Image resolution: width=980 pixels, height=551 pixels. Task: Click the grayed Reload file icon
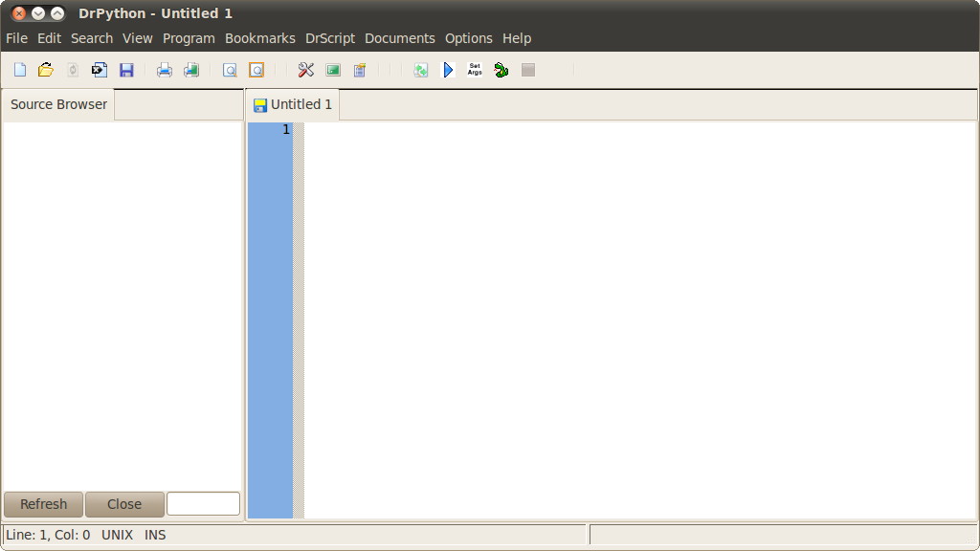click(x=73, y=70)
